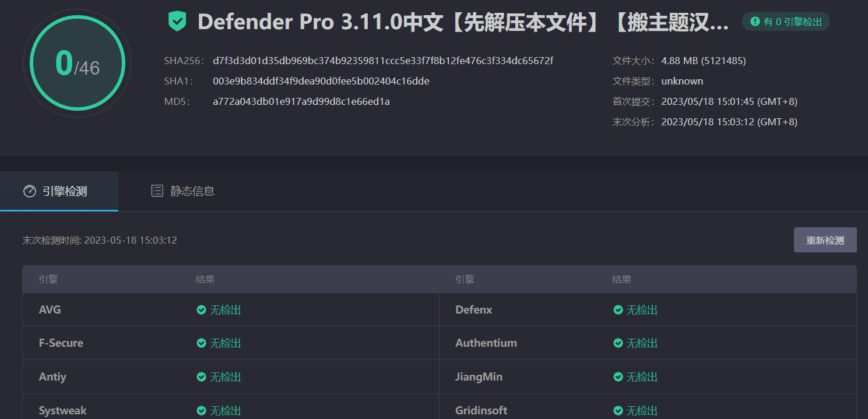
Task: Click the green check icon in the JiangMin row
Action: [618, 377]
